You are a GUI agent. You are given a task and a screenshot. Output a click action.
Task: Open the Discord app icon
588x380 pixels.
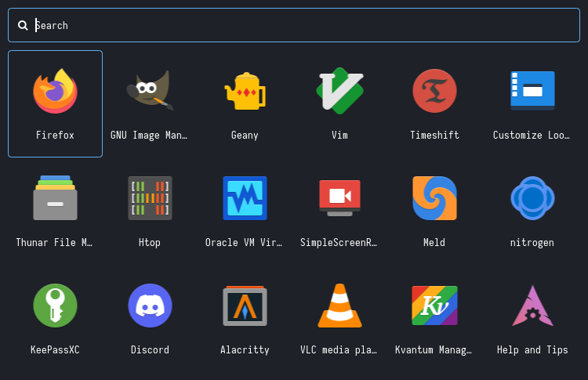click(149, 306)
